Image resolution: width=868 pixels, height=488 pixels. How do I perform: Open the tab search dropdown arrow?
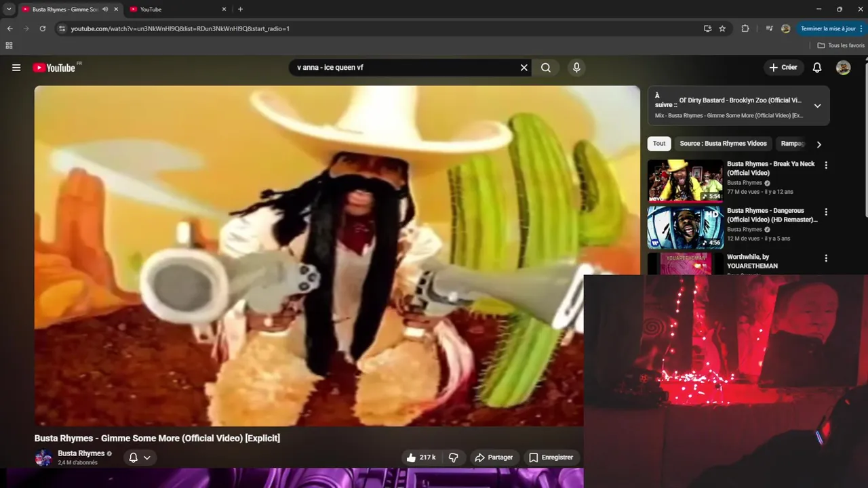click(9, 9)
